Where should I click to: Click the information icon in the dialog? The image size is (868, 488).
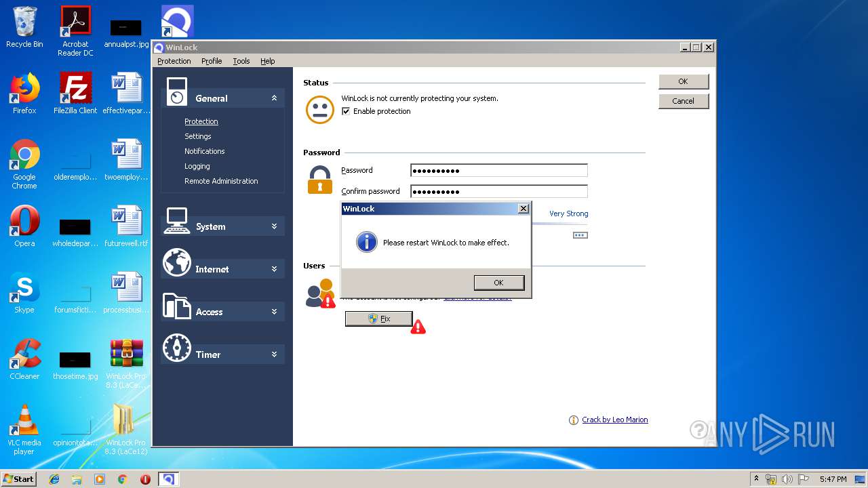[x=366, y=242]
